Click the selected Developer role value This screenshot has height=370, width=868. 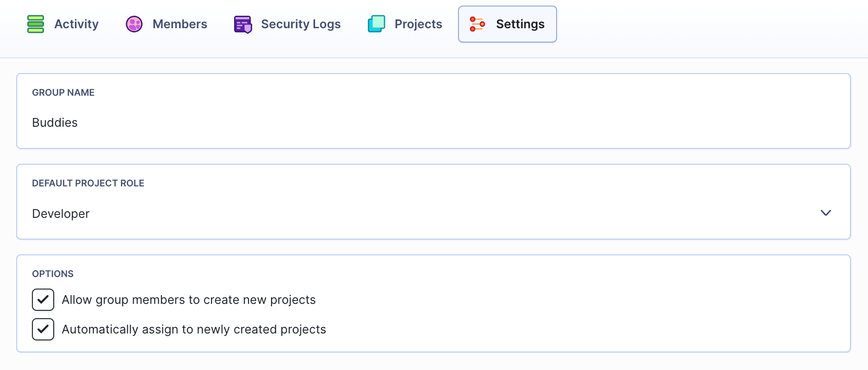(x=61, y=214)
